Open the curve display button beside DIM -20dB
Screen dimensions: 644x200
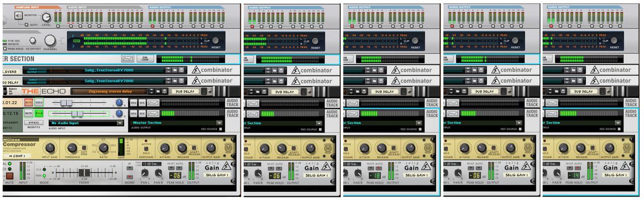click(127, 58)
